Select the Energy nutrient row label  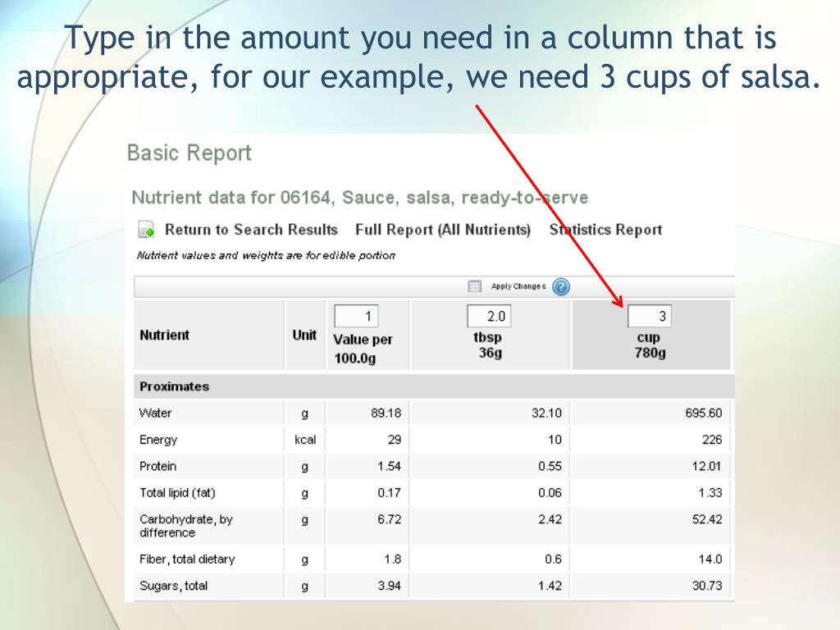tap(158, 440)
